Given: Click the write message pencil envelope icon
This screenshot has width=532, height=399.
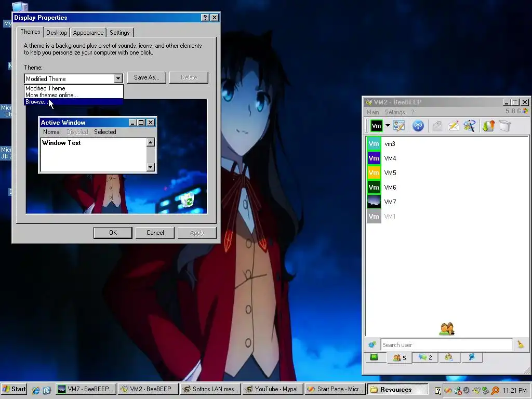Looking at the screenshot, I should (453, 126).
